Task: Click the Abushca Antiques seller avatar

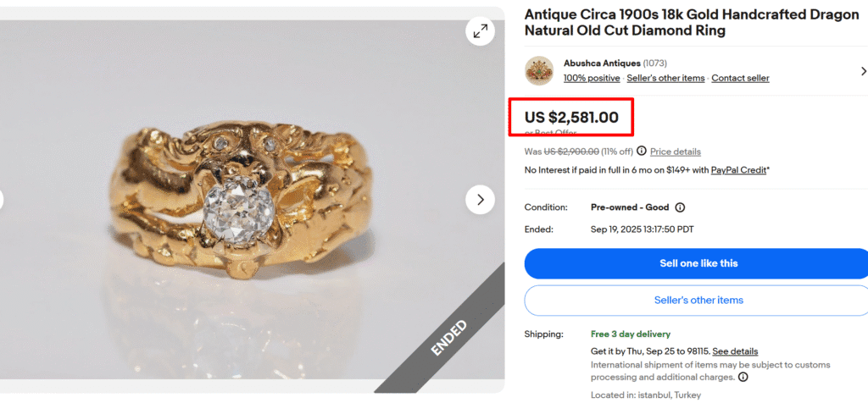Action: click(539, 71)
